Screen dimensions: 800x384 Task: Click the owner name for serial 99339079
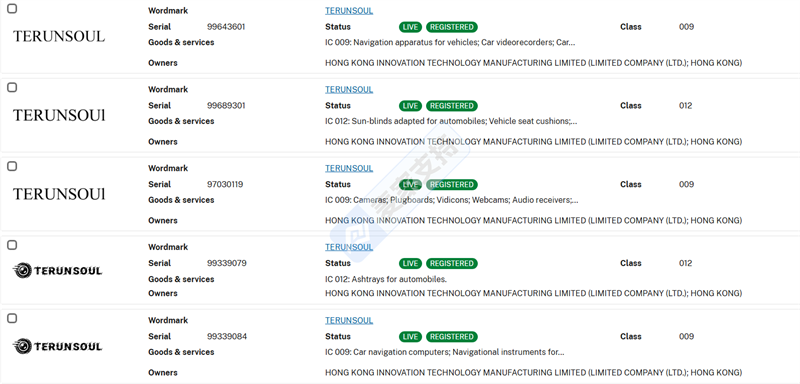(x=533, y=294)
